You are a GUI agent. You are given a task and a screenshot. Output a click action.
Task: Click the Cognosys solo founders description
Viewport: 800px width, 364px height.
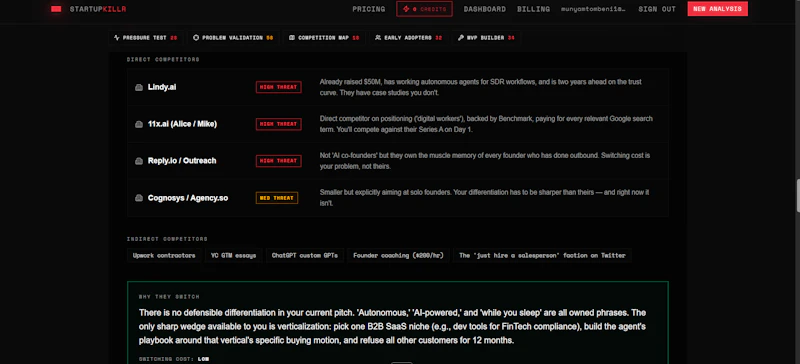coord(484,198)
